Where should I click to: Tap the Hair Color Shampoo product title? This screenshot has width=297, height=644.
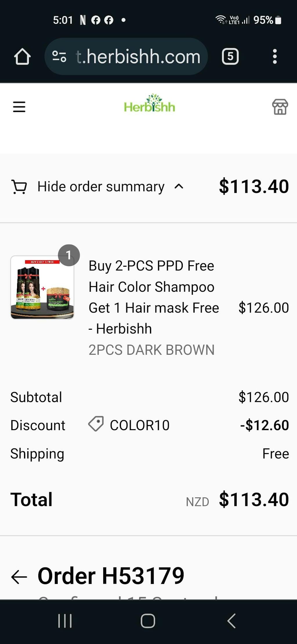click(154, 297)
